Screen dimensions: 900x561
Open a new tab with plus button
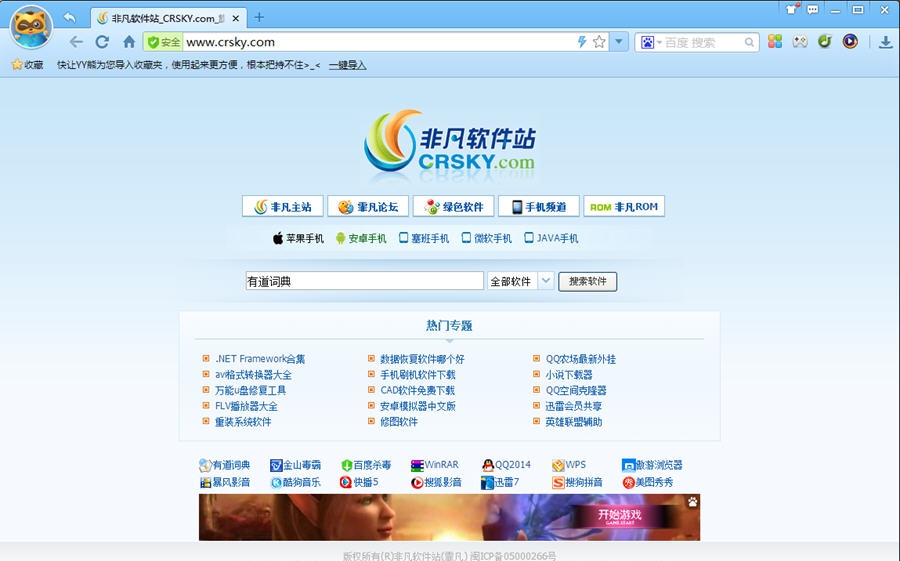coord(259,17)
